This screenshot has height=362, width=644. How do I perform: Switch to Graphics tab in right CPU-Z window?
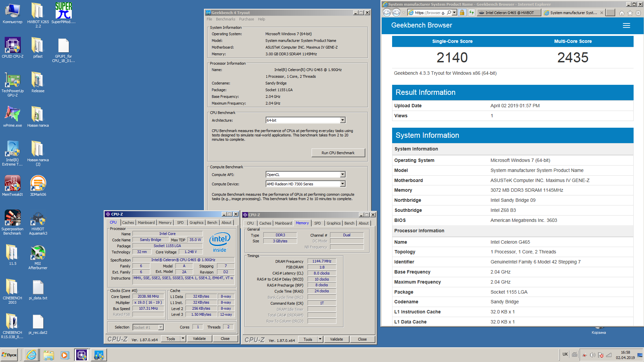click(333, 223)
